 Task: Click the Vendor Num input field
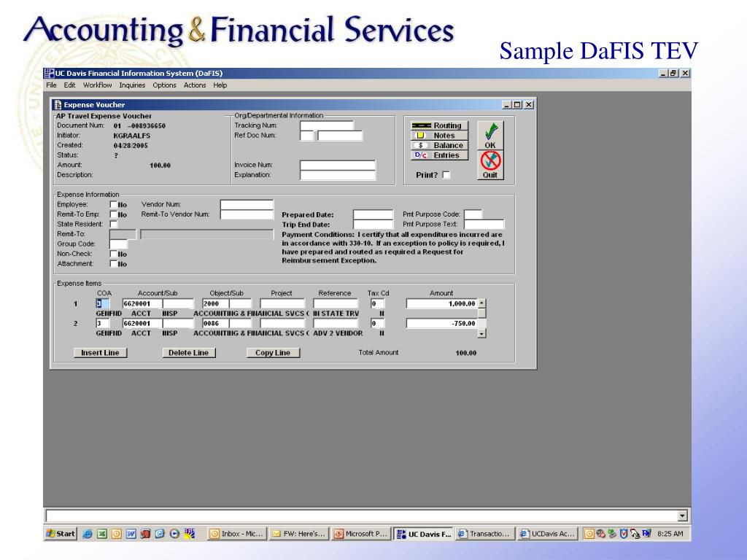247,205
